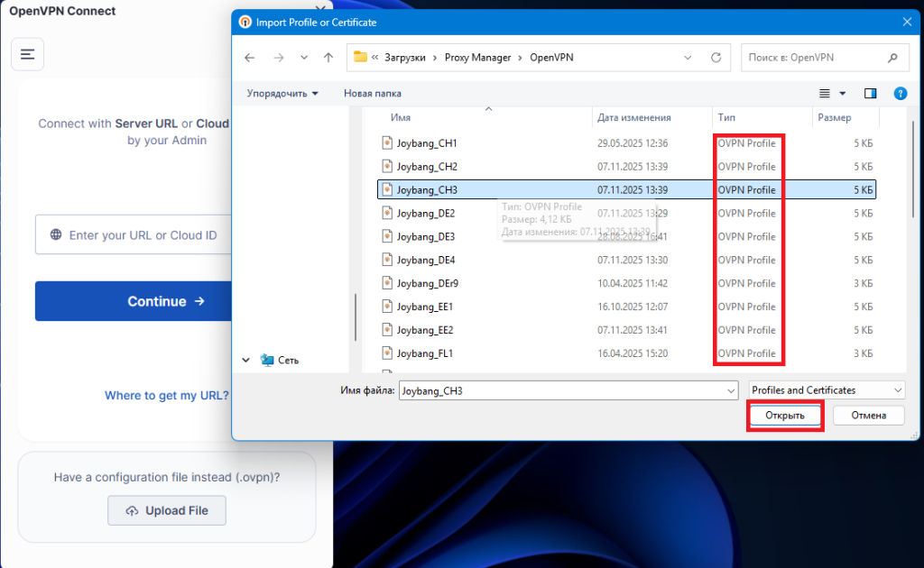The image size is (924, 568).
Task: Refresh the folder listing
Action: point(716,58)
